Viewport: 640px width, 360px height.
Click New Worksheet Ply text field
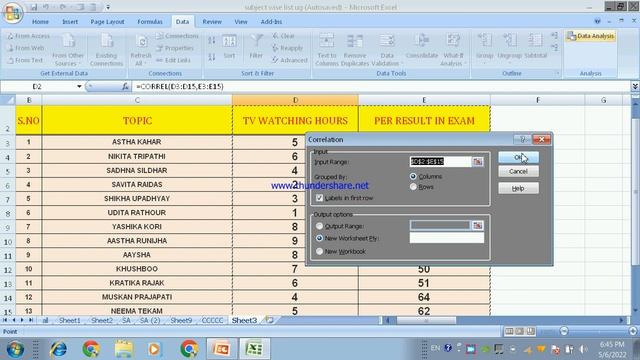pyautogui.click(x=447, y=238)
